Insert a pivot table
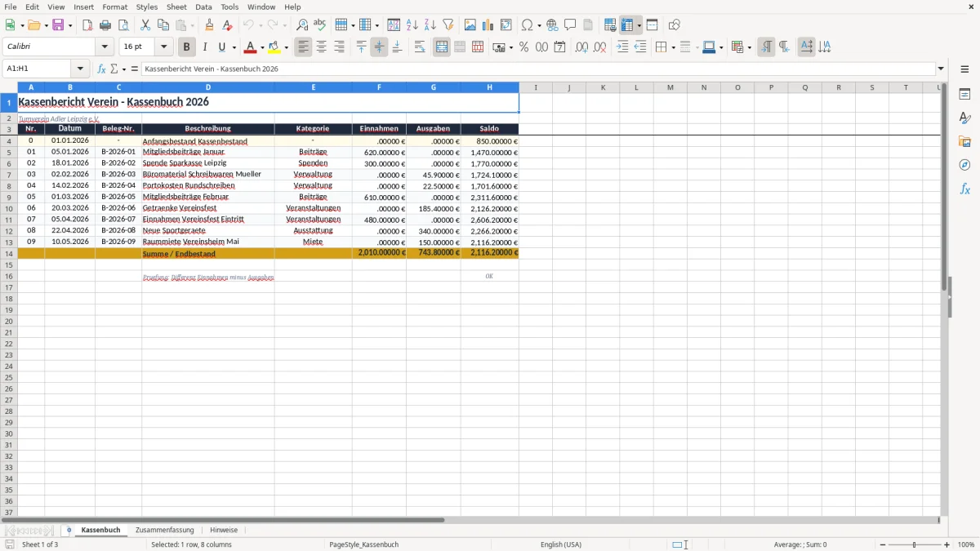Viewport: 980px width, 551px height. click(x=506, y=25)
